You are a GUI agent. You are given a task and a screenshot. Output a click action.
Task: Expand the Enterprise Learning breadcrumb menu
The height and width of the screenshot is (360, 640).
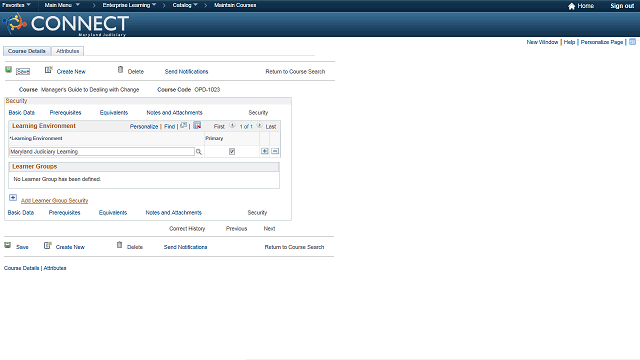click(x=129, y=5)
